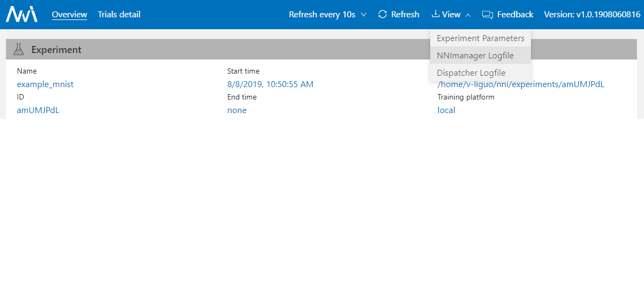This screenshot has width=644, height=297.
Task: Collapse the View menu using its chevron
Action: (468, 15)
